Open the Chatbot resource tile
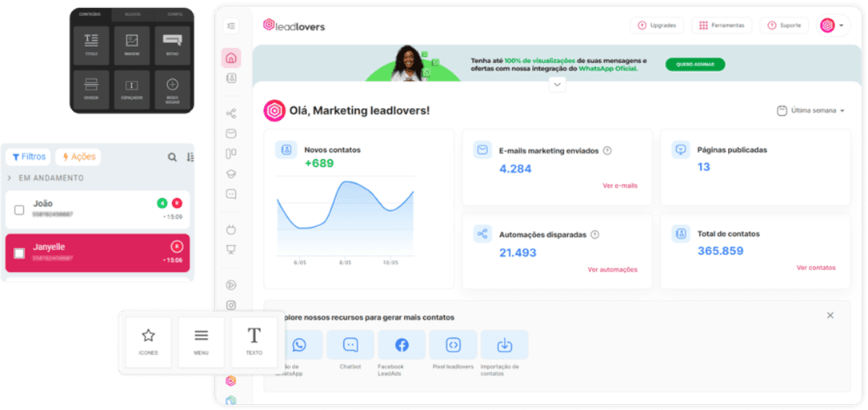868x410 pixels. click(350, 344)
